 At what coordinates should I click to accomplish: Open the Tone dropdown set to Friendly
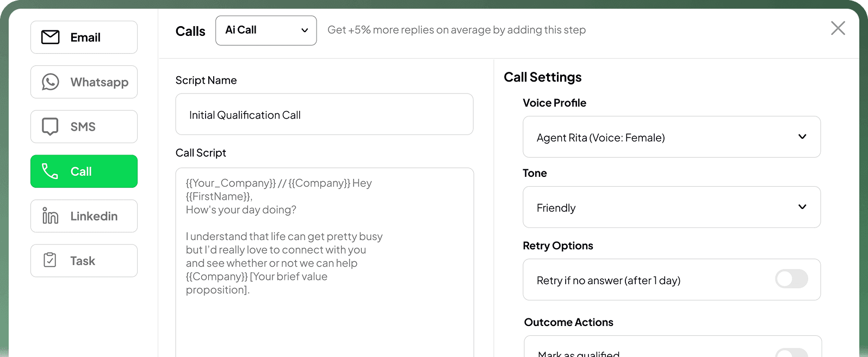pyautogui.click(x=671, y=207)
